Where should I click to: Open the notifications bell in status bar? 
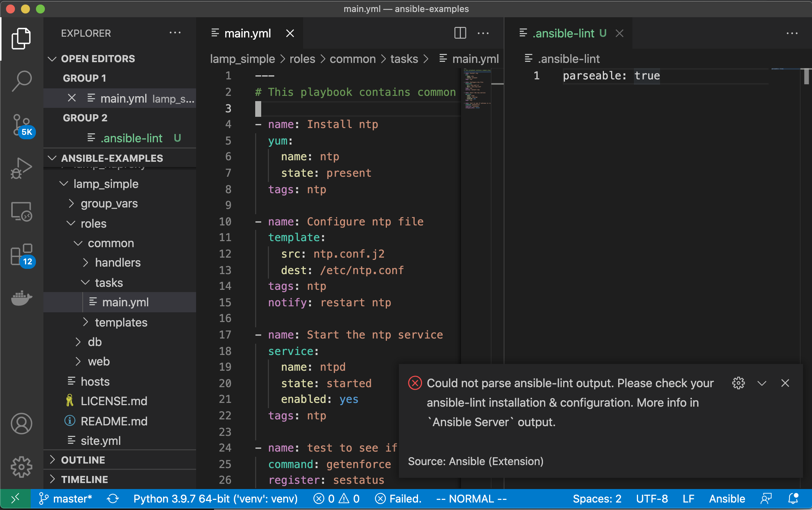[793, 499]
